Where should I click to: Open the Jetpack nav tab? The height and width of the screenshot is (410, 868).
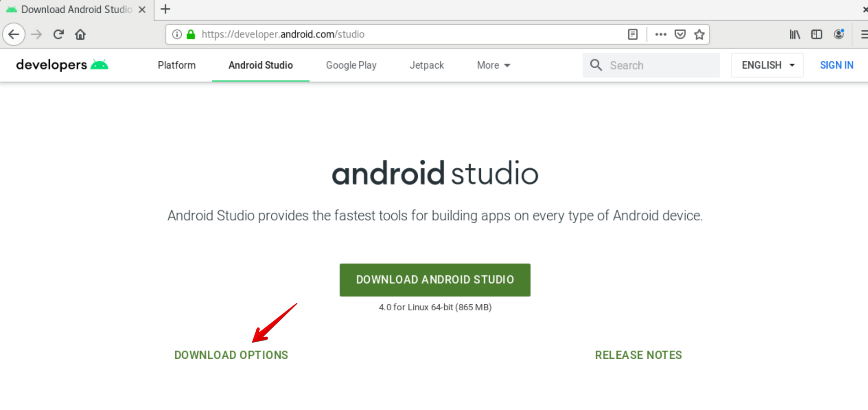coord(426,65)
